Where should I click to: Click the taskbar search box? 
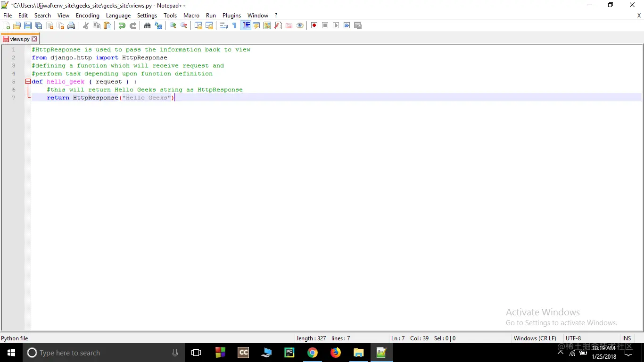click(104, 353)
